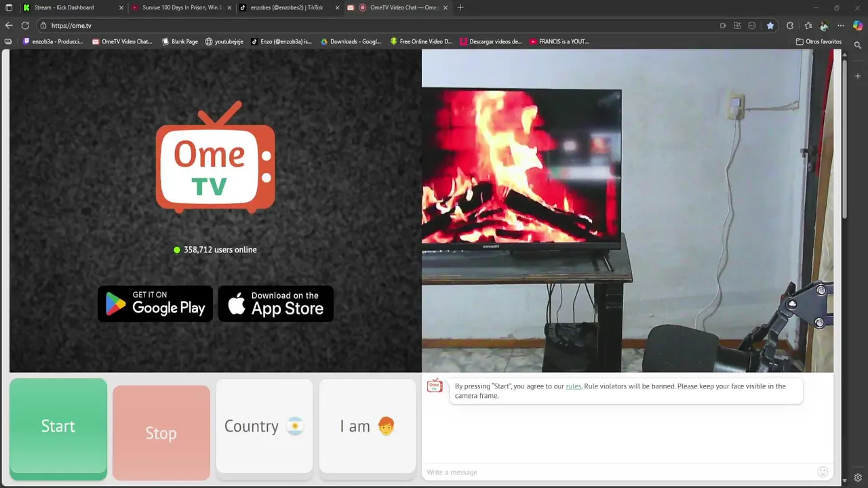Click the 358,712 users online text

[x=220, y=250]
